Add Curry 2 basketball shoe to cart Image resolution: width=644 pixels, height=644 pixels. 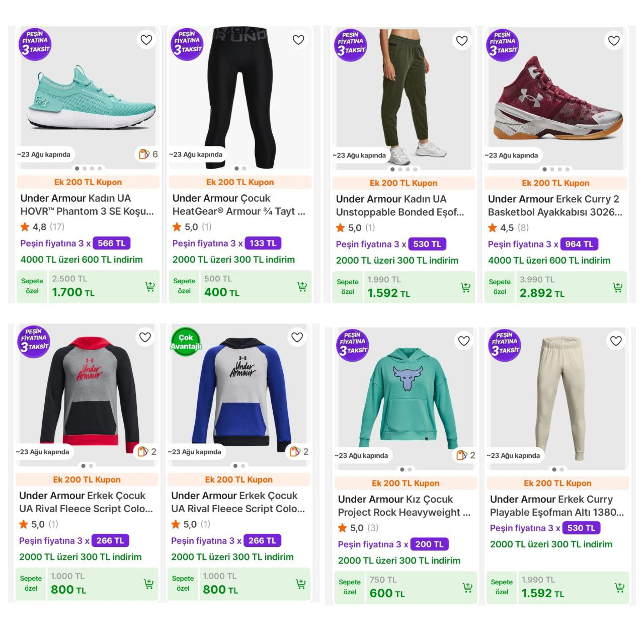pos(617,288)
